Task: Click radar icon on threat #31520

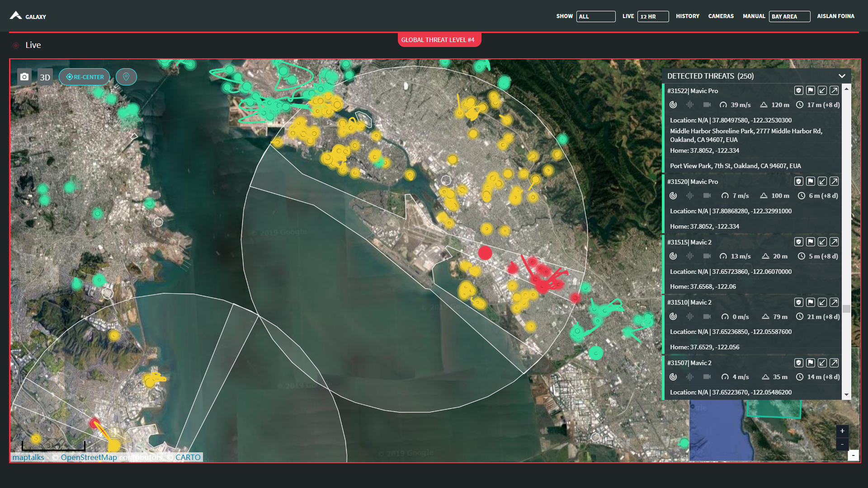Action: [673, 195]
